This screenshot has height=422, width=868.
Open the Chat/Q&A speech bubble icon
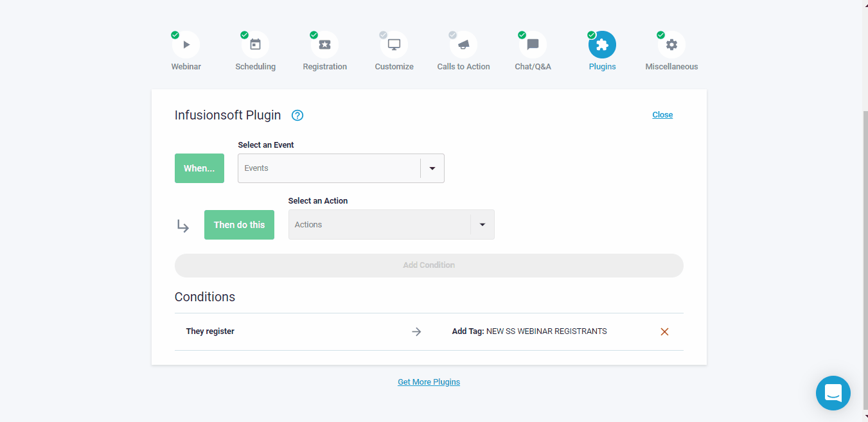[x=533, y=45]
